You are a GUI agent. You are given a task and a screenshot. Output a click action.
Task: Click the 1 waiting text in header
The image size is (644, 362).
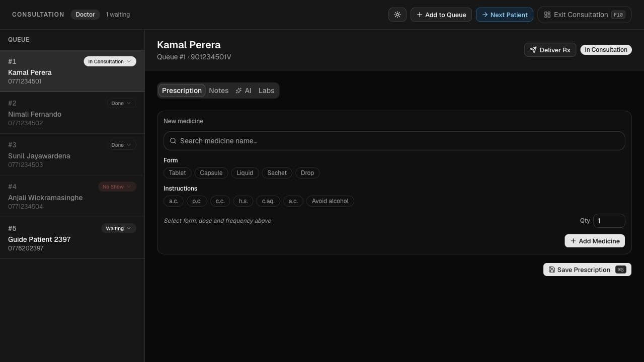pos(118,15)
